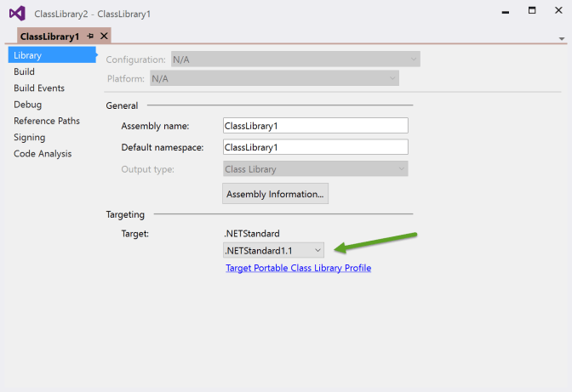This screenshot has height=392, width=572.
Task: Expand the .NETStandard1.1 target version dropdown
Action: (273, 251)
